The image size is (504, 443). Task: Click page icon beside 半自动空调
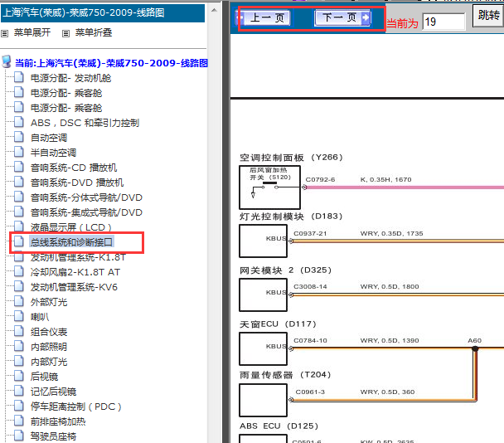coord(19,152)
